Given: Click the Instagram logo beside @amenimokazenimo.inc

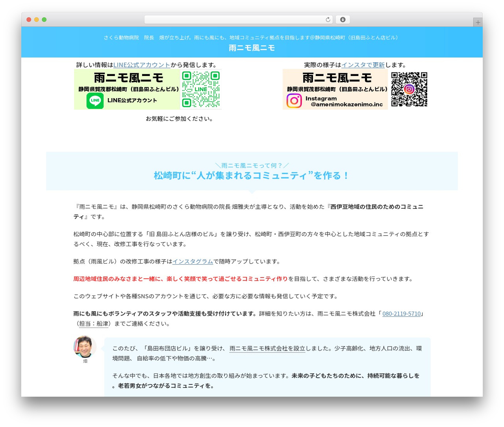Looking at the screenshot, I should [x=294, y=101].
